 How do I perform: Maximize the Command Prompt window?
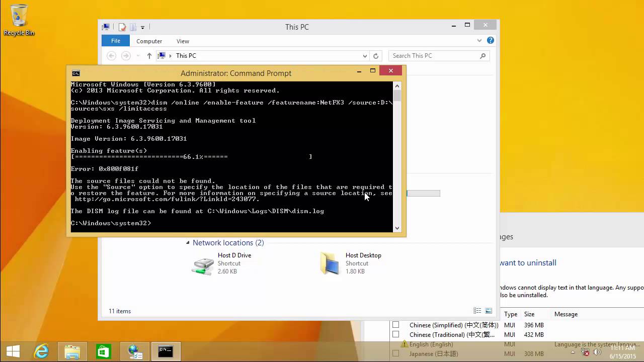tap(373, 71)
